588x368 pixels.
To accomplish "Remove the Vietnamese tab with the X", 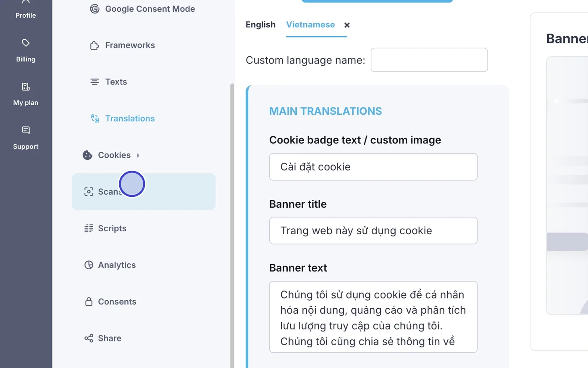I will click(x=347, y=25).
